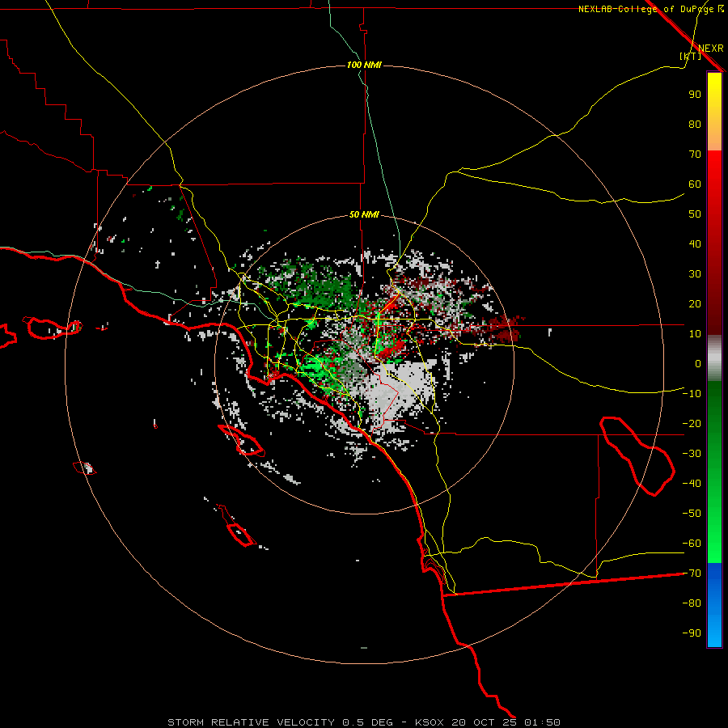The image size is (728, 728).
Task: Click the 100 NMI range ring label
Action: (364, 65)
